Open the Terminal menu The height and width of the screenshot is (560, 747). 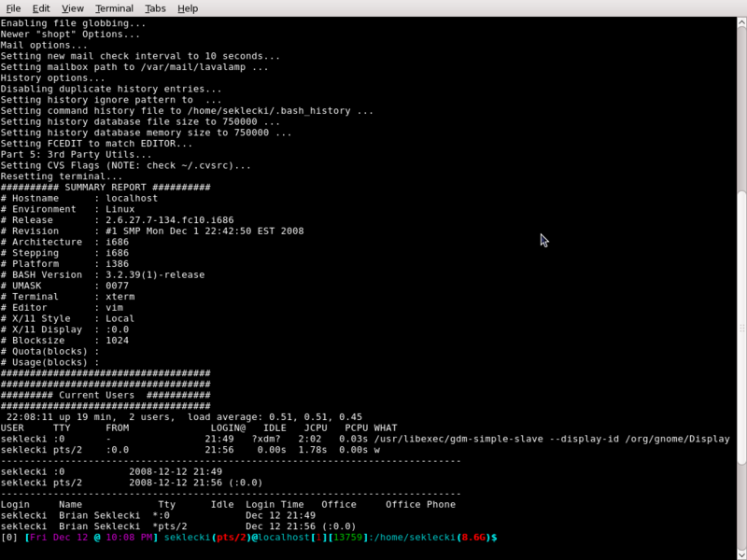pyautogui.click(x=114, y=8)
